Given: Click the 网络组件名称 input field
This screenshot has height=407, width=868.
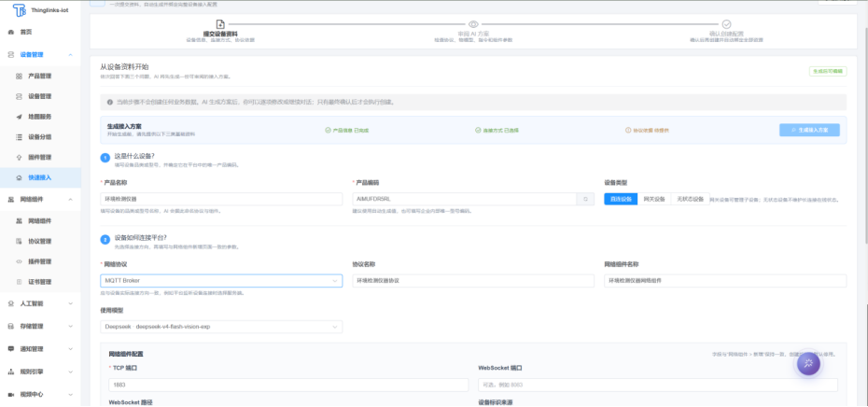Looking at the screenshot, I should tap(725, 281).
